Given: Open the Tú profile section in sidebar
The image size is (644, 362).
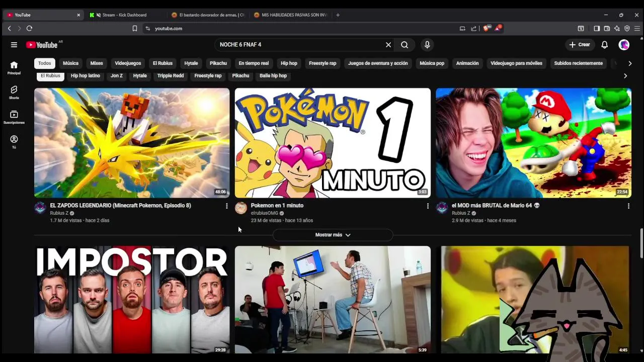Looking at the screenshot, I should 14,142.
